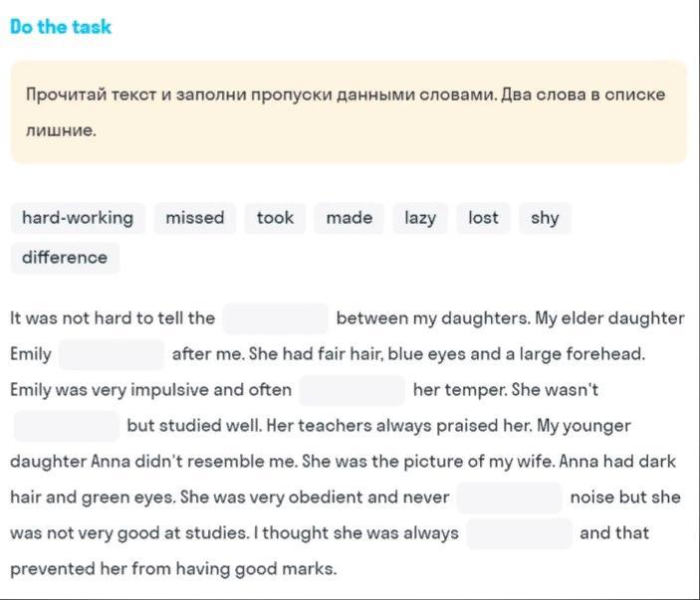
Task: Select the blank after 'Emily' before 'after me'
Action: (x=112, y=354)
